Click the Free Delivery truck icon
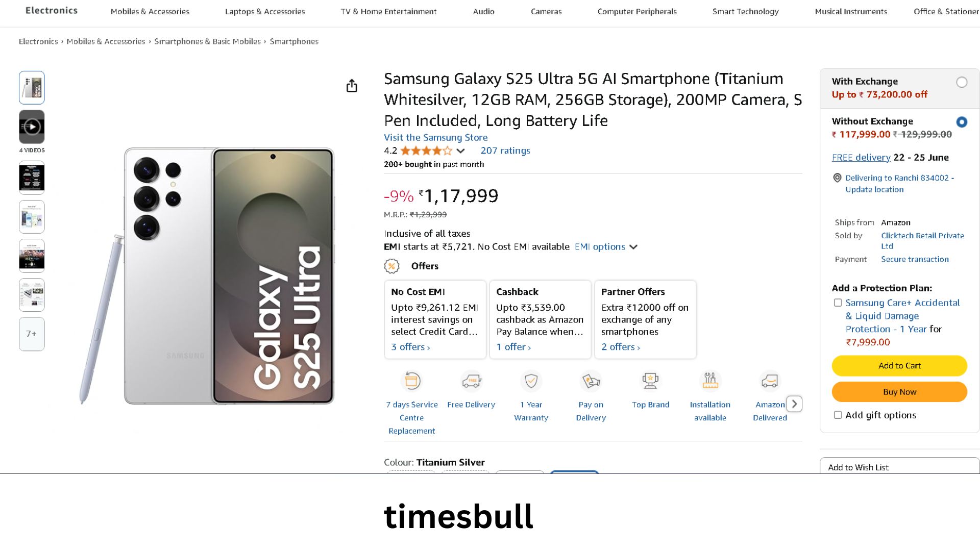This screenshot has height=551, width=980. point(471,381)
